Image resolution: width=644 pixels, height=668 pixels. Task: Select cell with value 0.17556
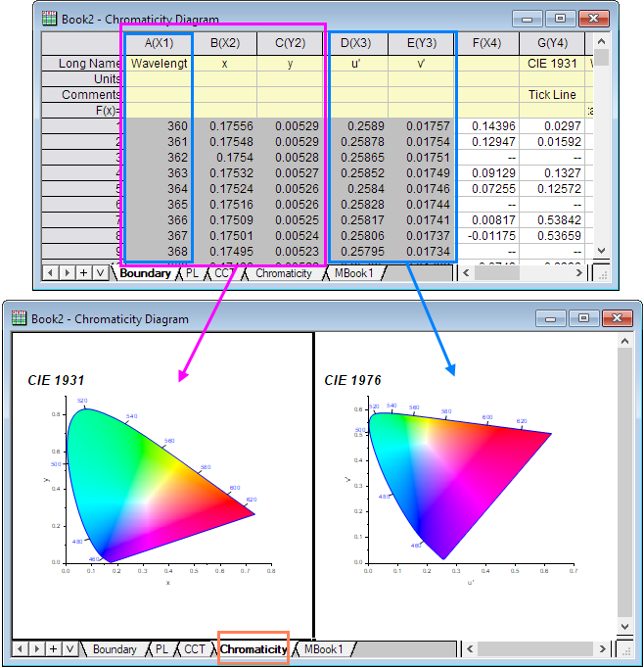pyautogui.click(x=225, y=126)
